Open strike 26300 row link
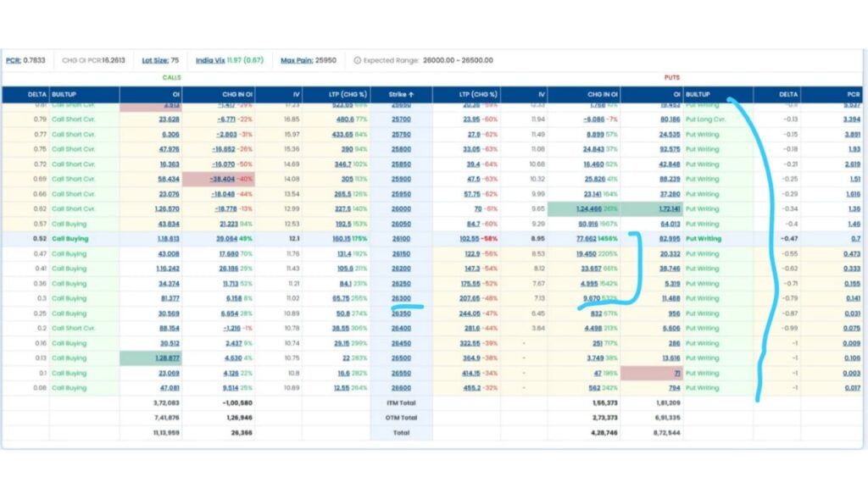 pos(401,298)
